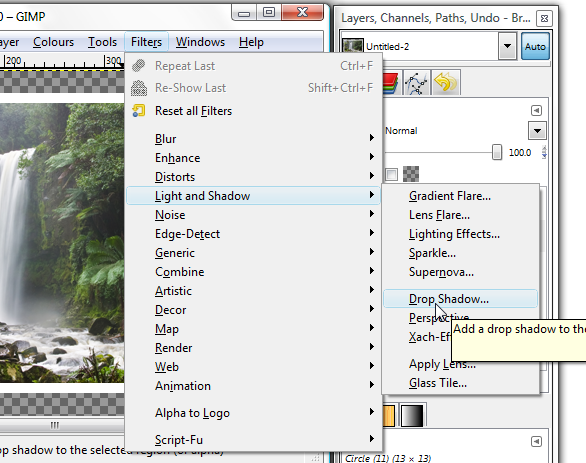Close the Filters menu via its title

[146, 42]
